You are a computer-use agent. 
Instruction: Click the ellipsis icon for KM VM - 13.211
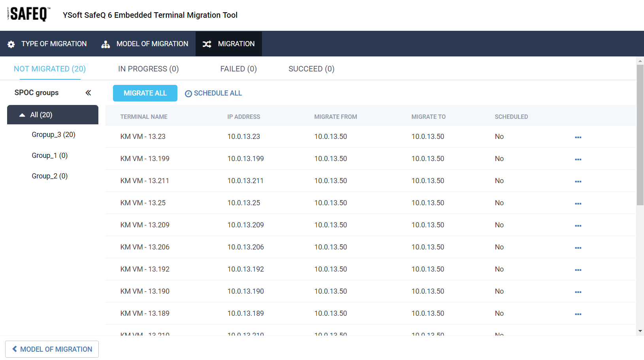(x=578, y=181)
